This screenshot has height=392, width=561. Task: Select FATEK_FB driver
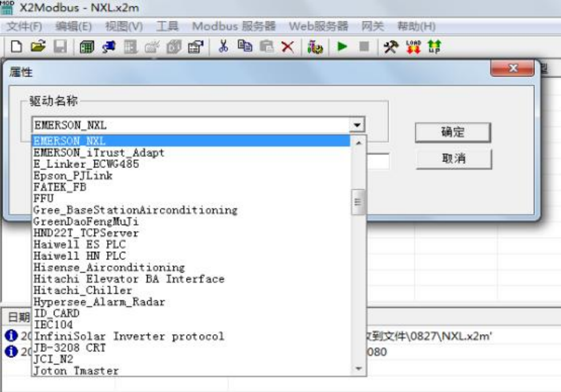click(191, 187)
